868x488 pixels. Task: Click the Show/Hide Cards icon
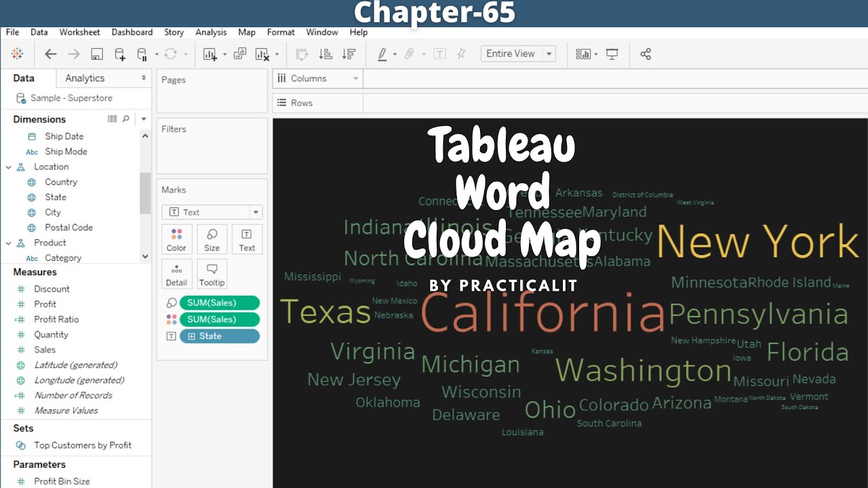tap(583, 54)
